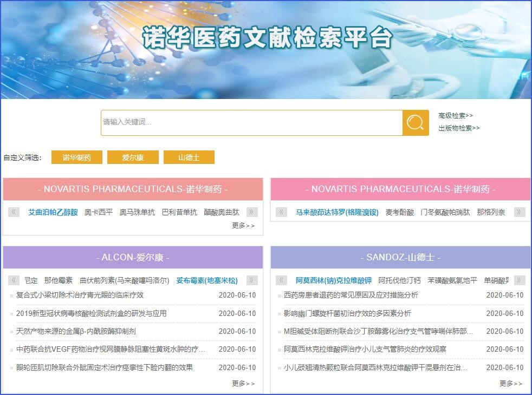Click the 诺华医药文献检索平台 banner title
This screenshot has height=395, width=532.
tap(268, 37)
